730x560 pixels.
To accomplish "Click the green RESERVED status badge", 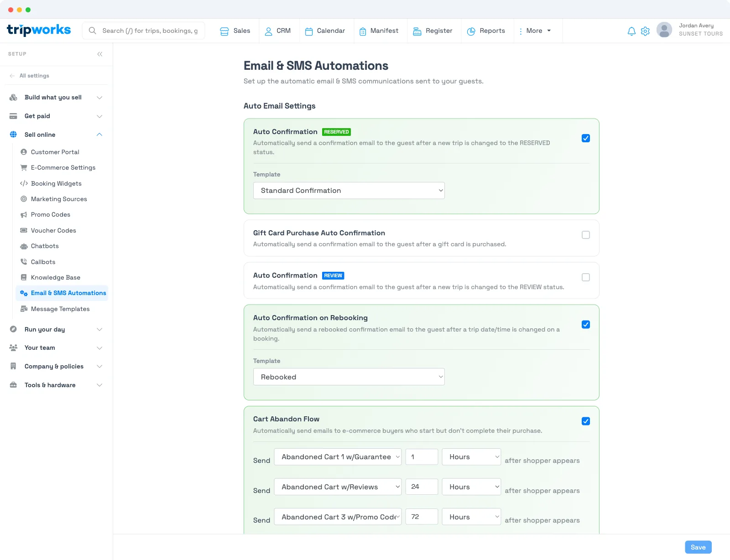I will point(336,132).
